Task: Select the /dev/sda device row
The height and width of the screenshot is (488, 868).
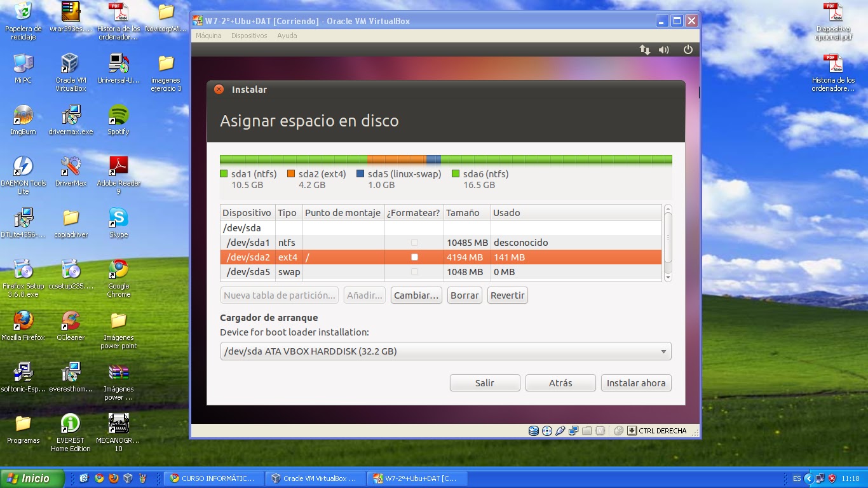Action: (x=441, y=228)
